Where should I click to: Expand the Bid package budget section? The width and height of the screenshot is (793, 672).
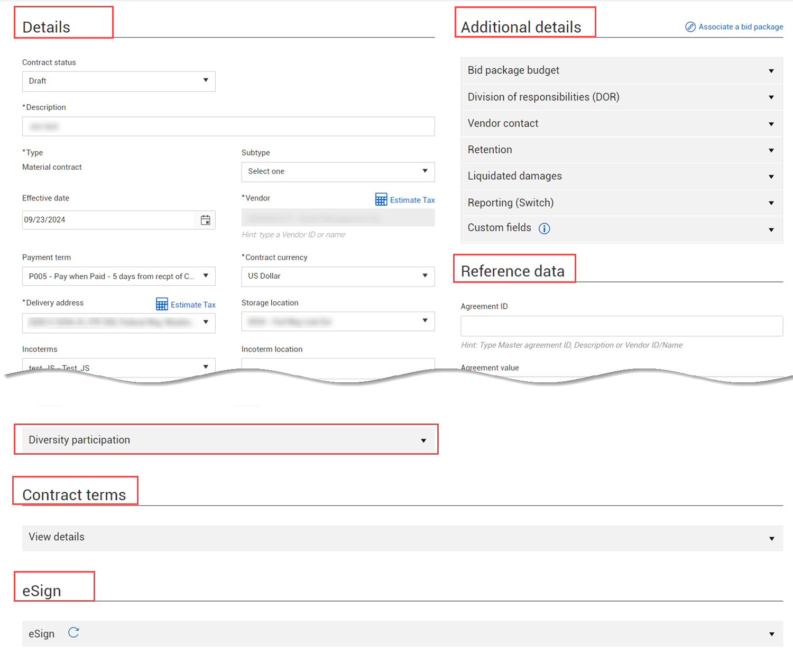(x=621, y=71)
